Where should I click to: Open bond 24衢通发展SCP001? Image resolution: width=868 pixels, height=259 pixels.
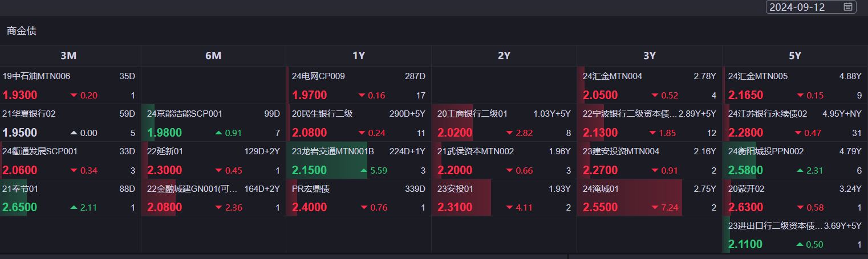(40, 151)
